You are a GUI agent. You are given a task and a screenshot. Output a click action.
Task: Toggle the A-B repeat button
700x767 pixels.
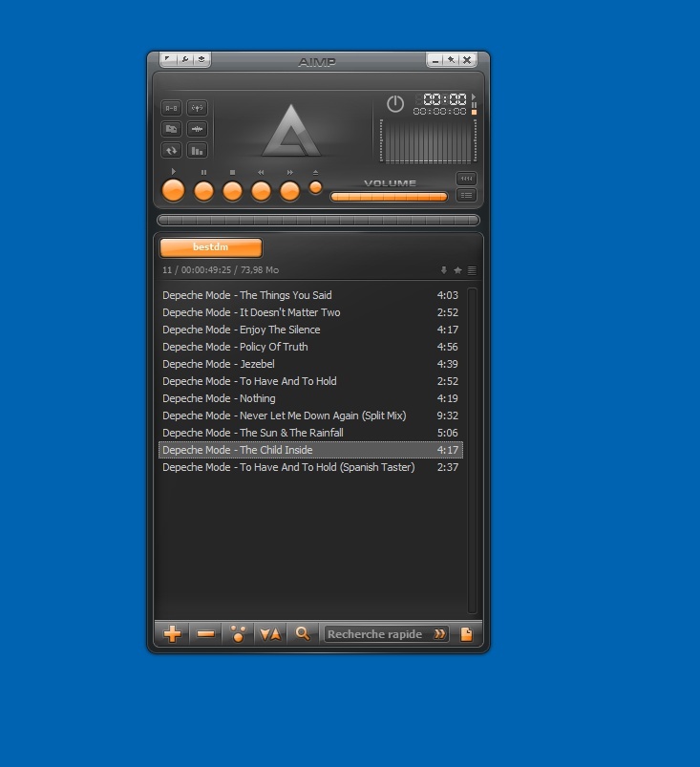[172, 108]
